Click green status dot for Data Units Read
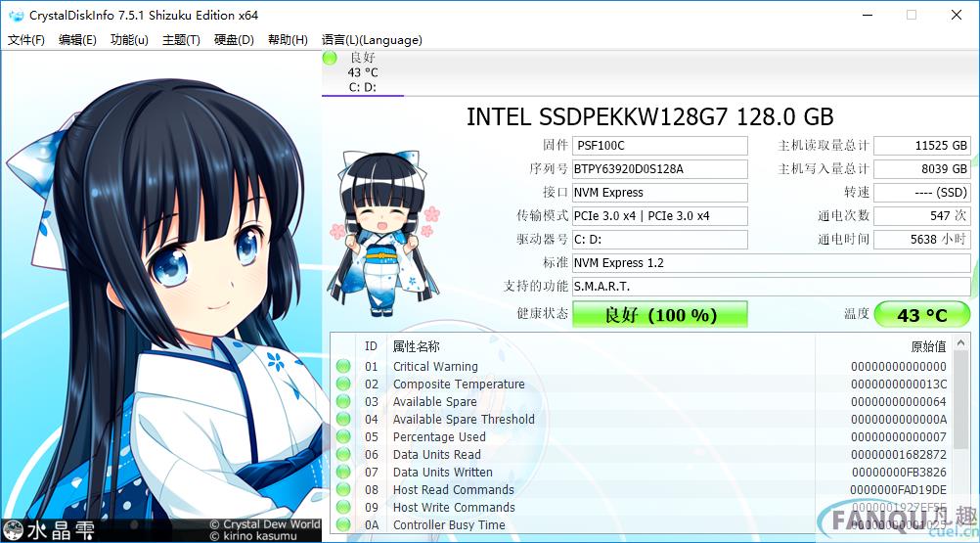This screenshot has width=980, height=543. (343, 454)
